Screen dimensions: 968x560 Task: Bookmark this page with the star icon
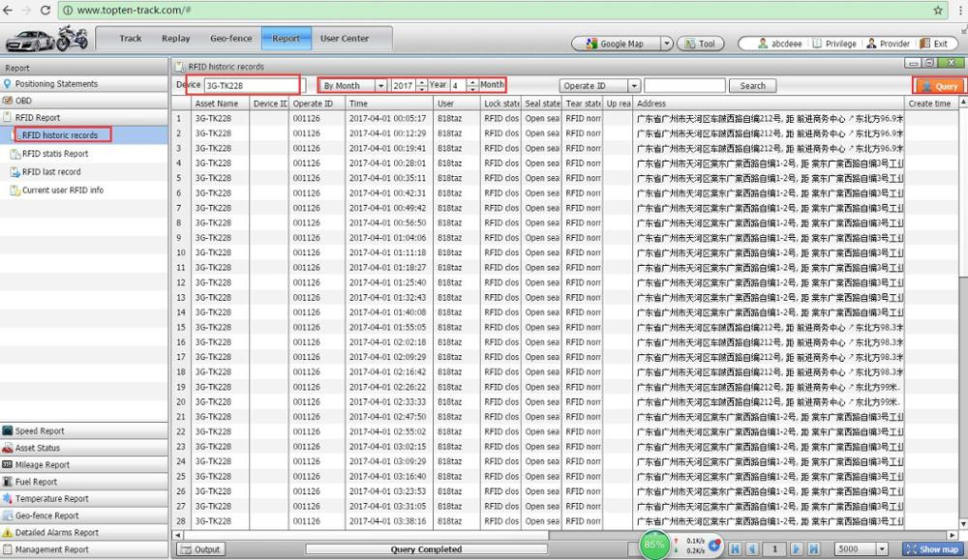[x=938, y=10]
